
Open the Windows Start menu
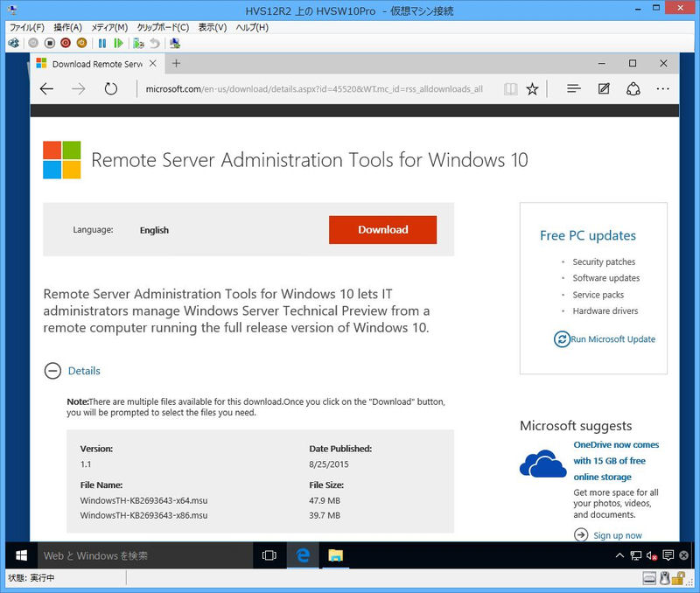coord(21,555)
